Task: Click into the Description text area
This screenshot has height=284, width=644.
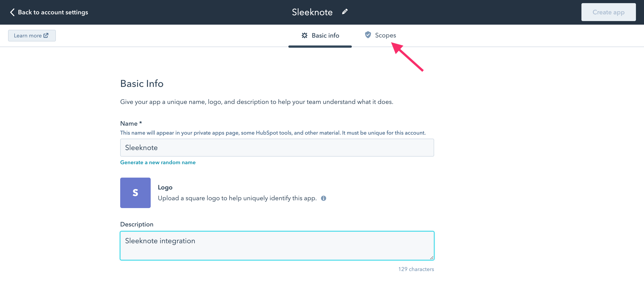Action: click(x=277, y=246)
